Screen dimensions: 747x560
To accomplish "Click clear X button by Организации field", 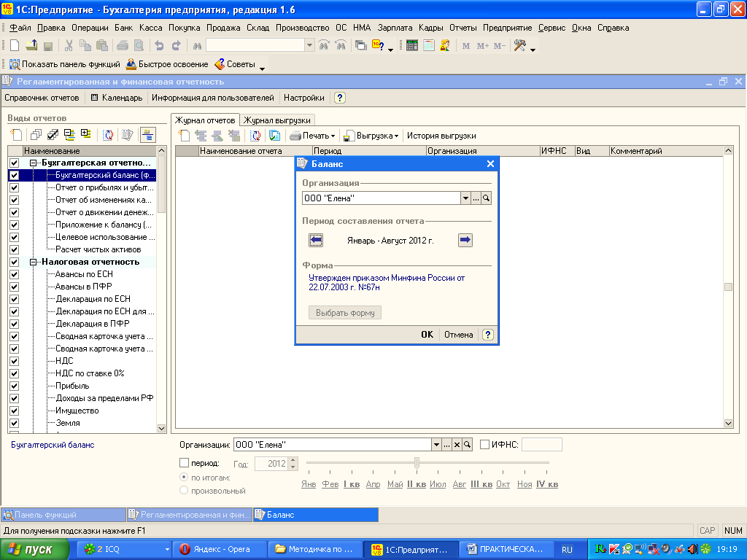I will (x=457, y=445).
